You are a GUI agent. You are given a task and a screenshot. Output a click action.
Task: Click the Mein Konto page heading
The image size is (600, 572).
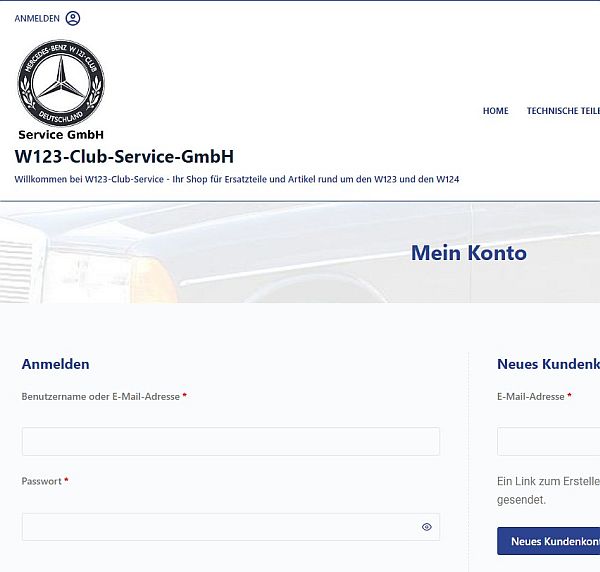[x=469, y=253]
